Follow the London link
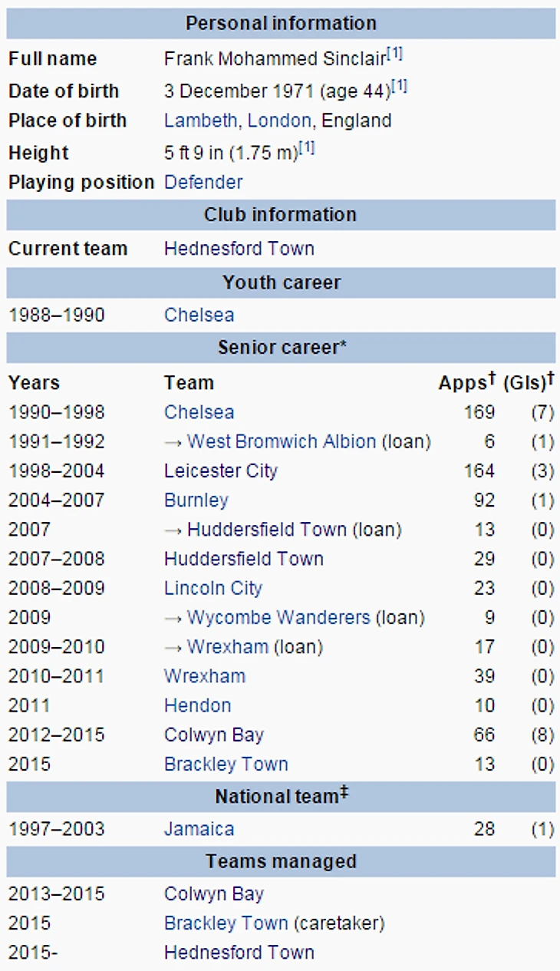The height and width of the screenshot is (971, 560). point(279,121)
